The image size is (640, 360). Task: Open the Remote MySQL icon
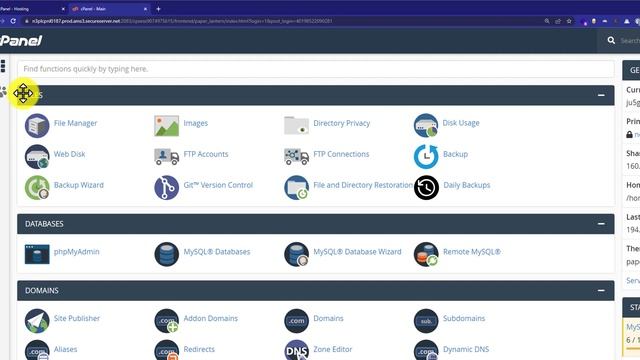(426, 254)
